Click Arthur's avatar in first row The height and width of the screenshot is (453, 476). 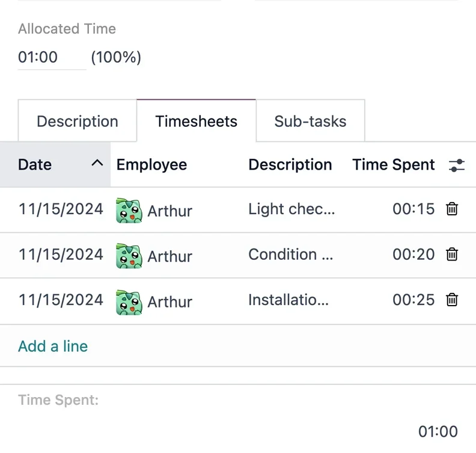coord(129,211)
